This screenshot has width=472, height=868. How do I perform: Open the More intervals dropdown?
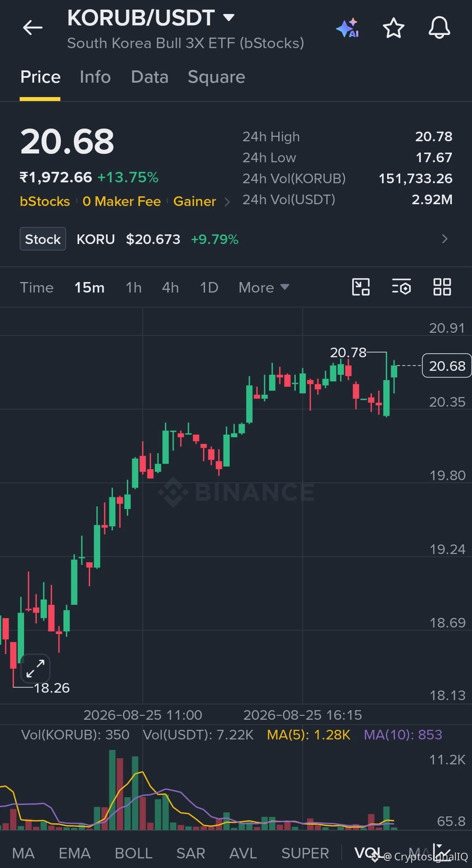[x=264, y=287]
